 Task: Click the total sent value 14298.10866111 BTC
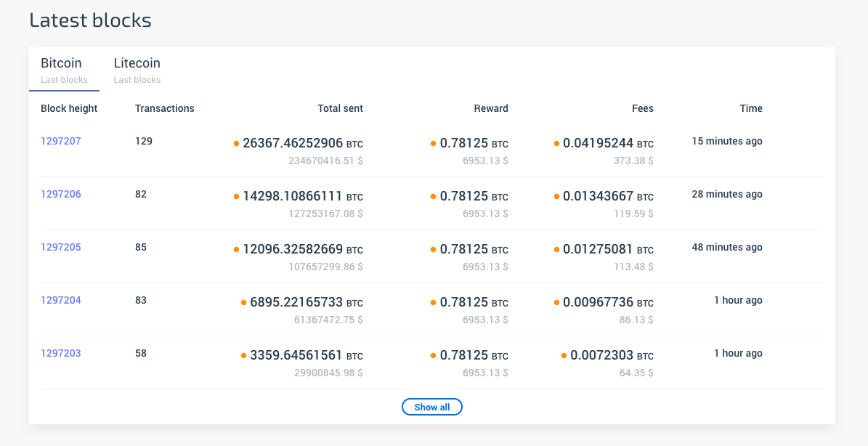coord(303,196)
